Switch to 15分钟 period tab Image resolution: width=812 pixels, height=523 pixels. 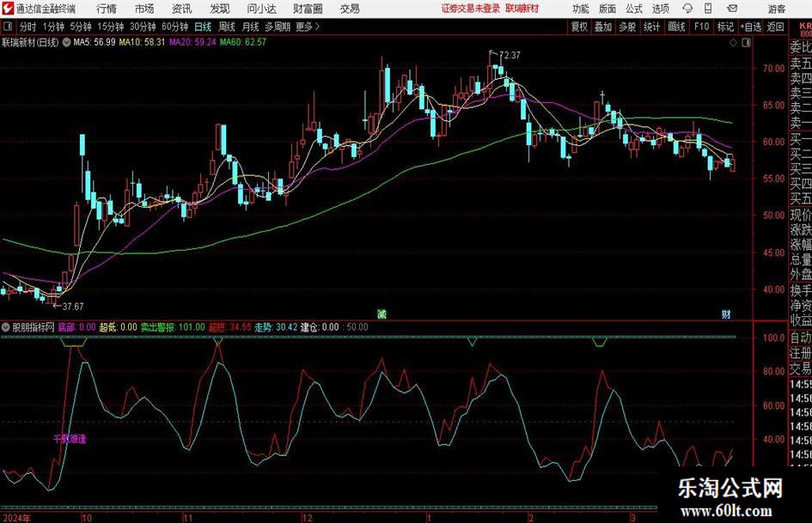click(110, 27)
